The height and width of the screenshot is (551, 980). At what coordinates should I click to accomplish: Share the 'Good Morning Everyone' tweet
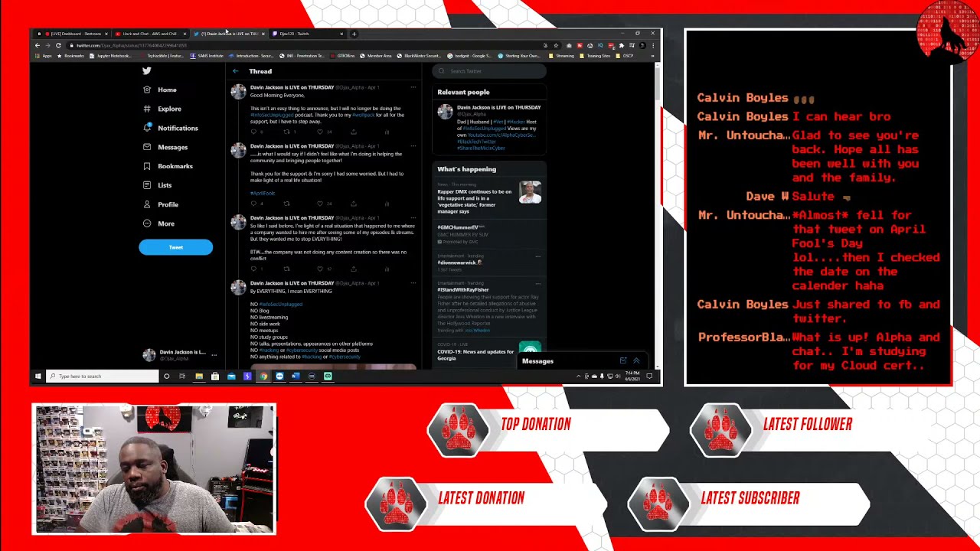(x=353, y=132)
